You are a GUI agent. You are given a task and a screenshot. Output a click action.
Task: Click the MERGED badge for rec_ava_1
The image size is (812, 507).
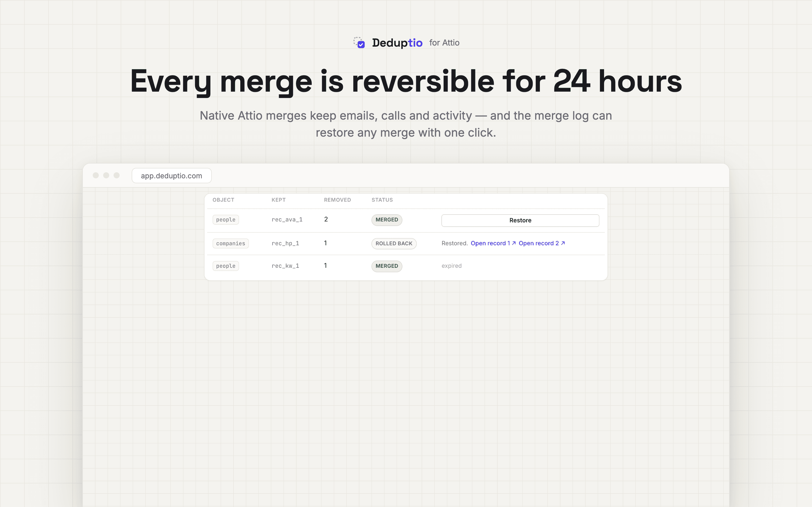[387, 220]
